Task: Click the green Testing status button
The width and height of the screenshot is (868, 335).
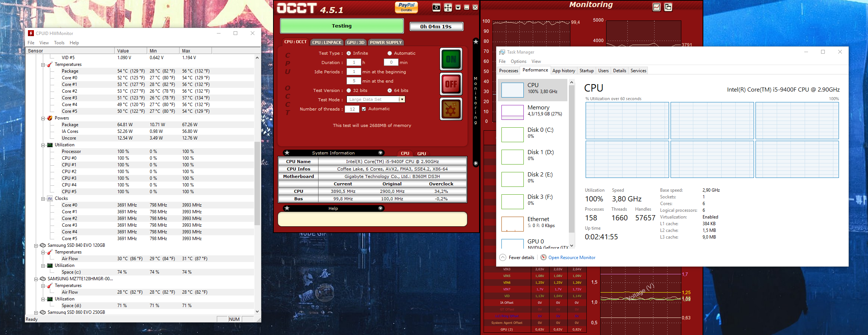Action: click(x=342, y=26)
